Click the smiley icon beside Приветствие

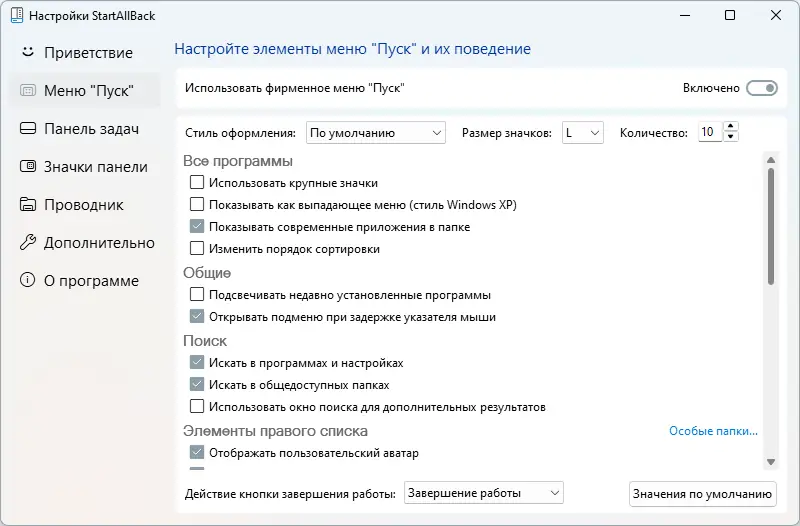27,52
